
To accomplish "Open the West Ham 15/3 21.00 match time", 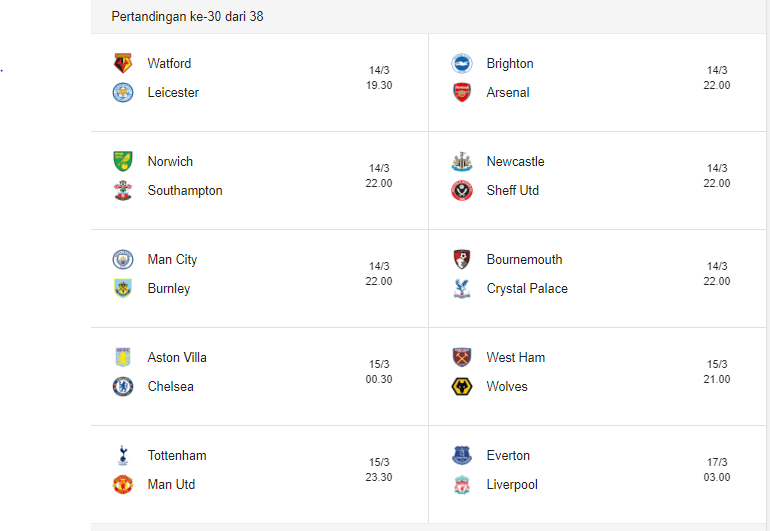I will pyautogui.click(x=717, y=372).
